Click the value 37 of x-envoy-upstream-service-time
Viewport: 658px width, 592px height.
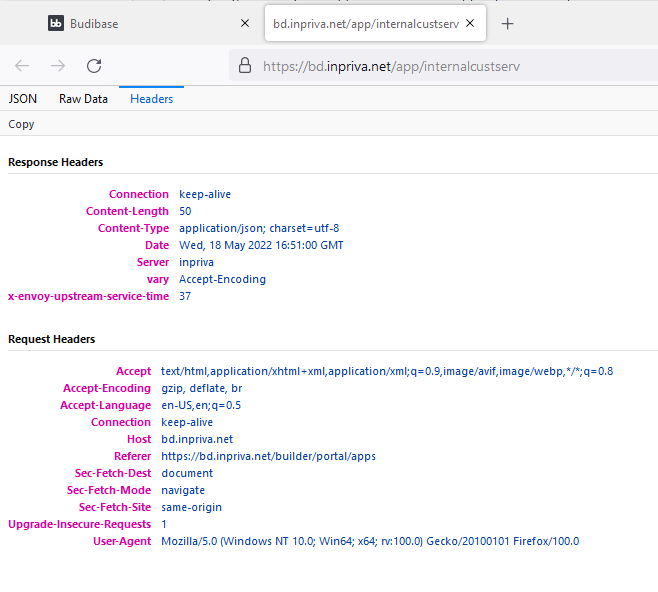pos(185,296)
